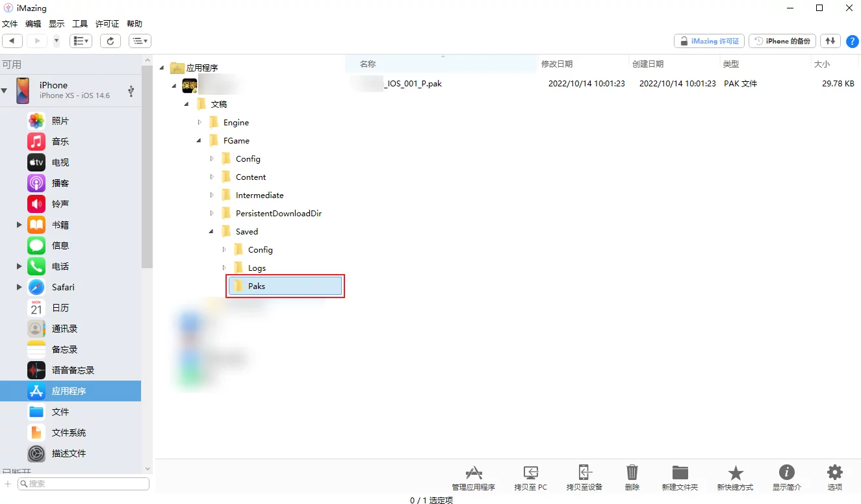Click the 新快捷方式 star icon
Image resolution: width=861 pixels, height=504 pixels.
[x=735, y=473]
